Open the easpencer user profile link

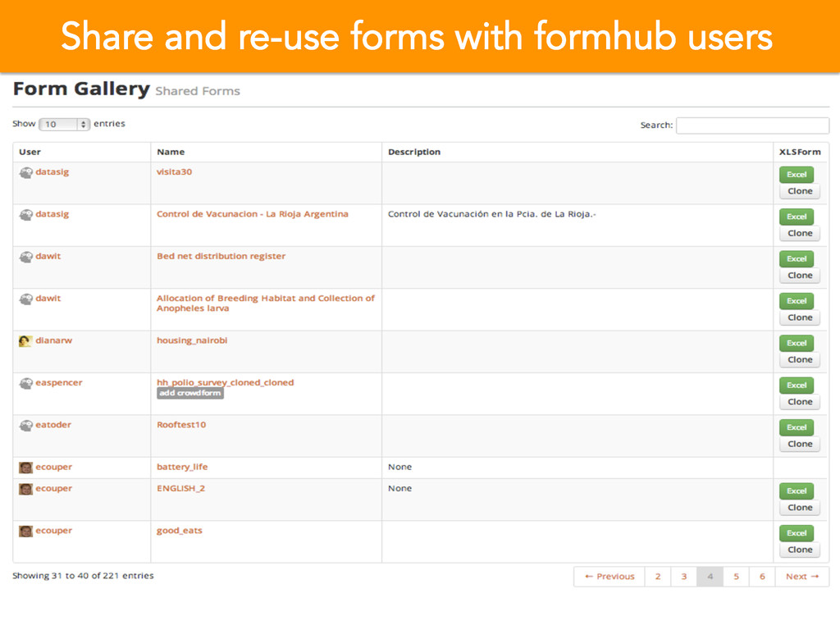click(x=59, y=382)
